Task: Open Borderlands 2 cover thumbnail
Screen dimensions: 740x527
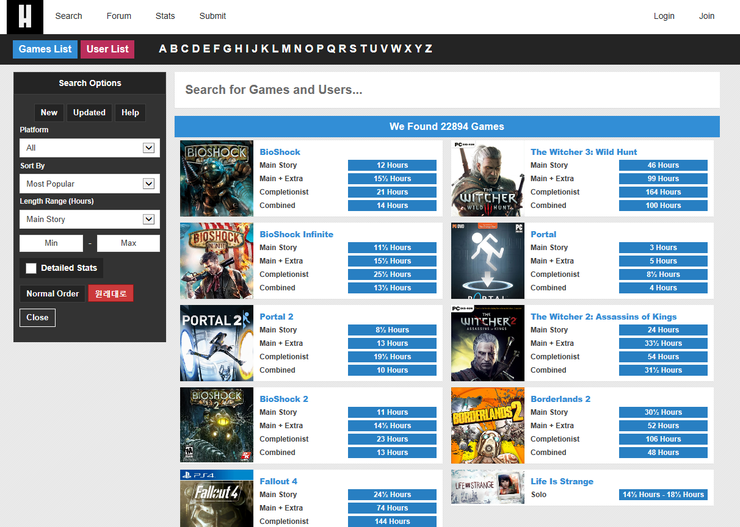Action: click(x=488, y=425)
